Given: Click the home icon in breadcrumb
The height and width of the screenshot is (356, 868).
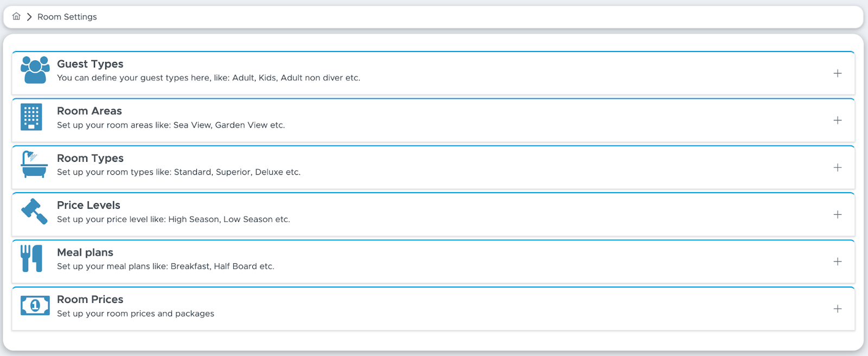Looking at the screenshot, I should [x=16, y=16].
